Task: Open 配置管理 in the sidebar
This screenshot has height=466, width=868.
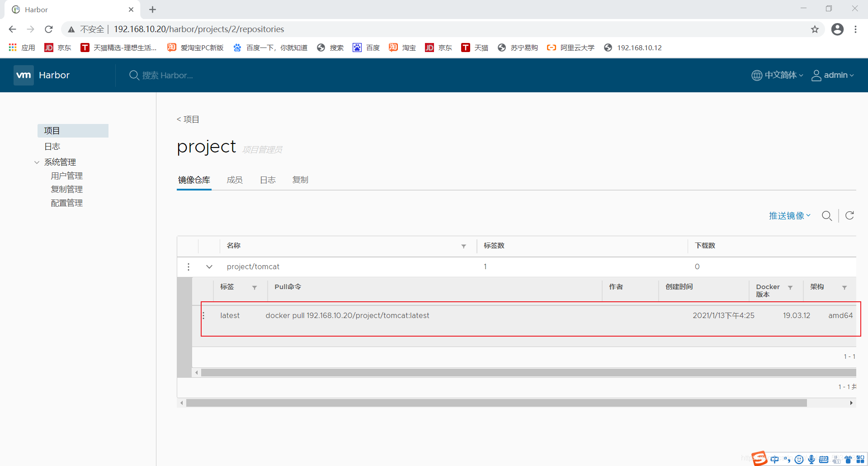Action: point(66,203)
